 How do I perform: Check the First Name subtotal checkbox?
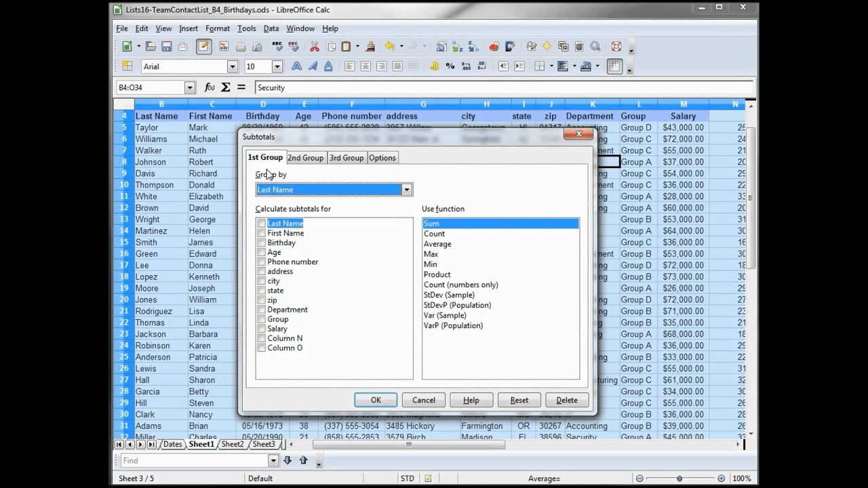[x=262, y=233]
